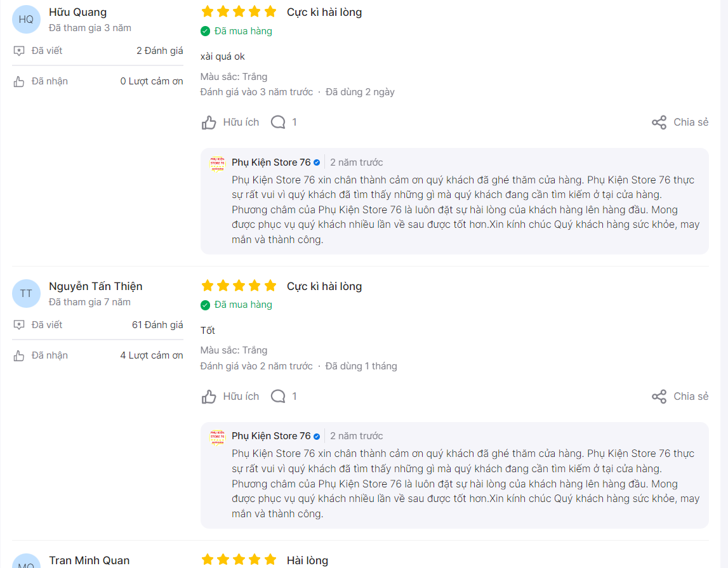Click Chia sẻ text on second review
The height and width of the screenshot is (568, 728).
[691, 396]
